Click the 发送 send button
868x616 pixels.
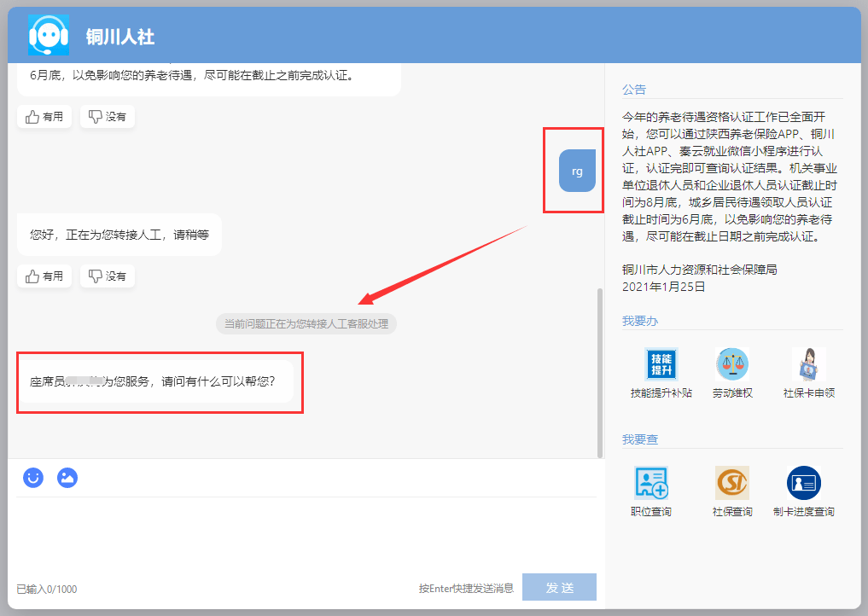point(560,587)
